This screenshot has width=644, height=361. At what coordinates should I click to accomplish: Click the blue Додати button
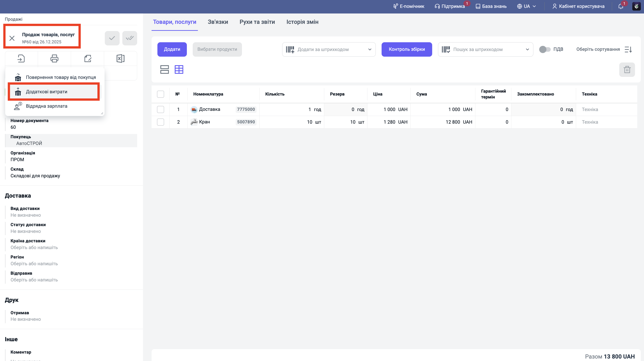click(x=172, y=49)
